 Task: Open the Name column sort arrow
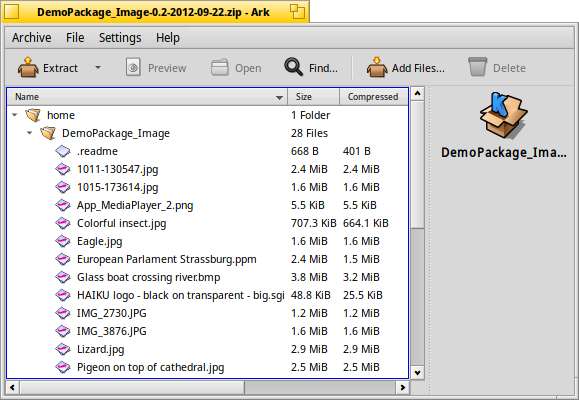(x=280, y=98)
